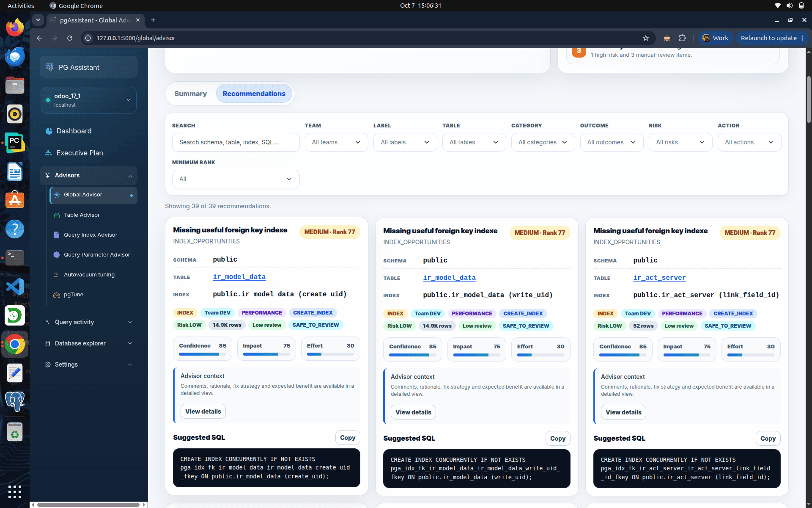
Task: Open the Label filter dropdown
Action: (405, 142)
